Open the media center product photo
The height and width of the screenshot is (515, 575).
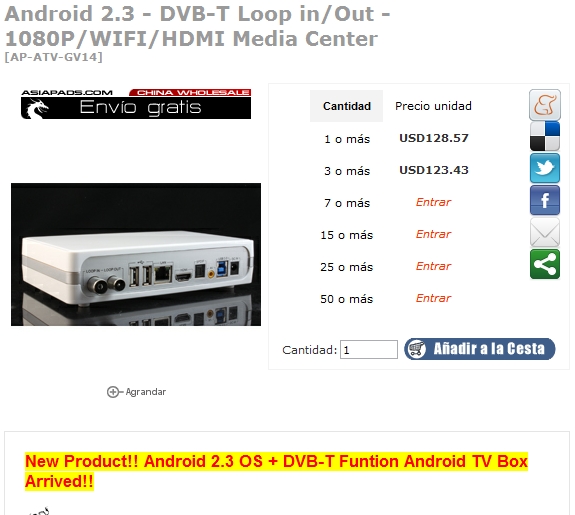point(136,254)
